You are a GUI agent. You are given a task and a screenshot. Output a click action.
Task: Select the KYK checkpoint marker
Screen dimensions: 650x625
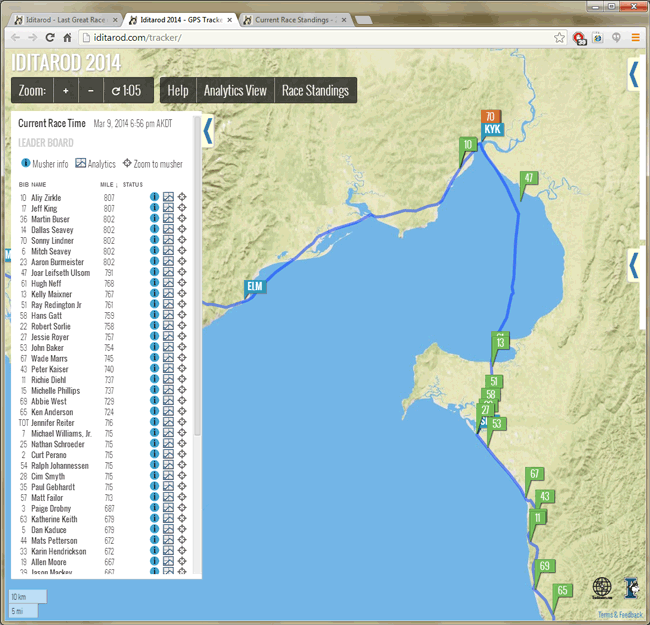click(x=492, y=129)
